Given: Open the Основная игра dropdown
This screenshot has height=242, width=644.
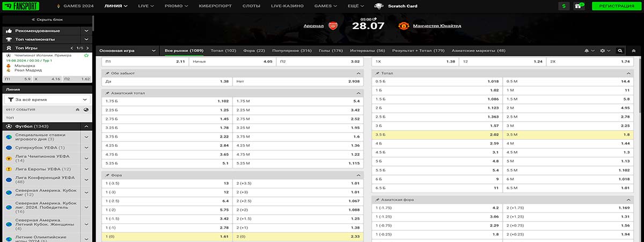Looking at the screenshot, I should coord(127,51).
